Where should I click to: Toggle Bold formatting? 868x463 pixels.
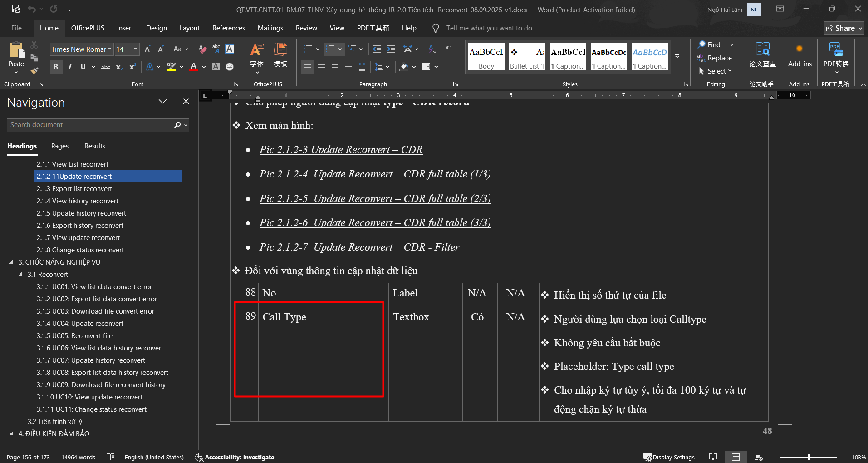[x=56, y=67]
